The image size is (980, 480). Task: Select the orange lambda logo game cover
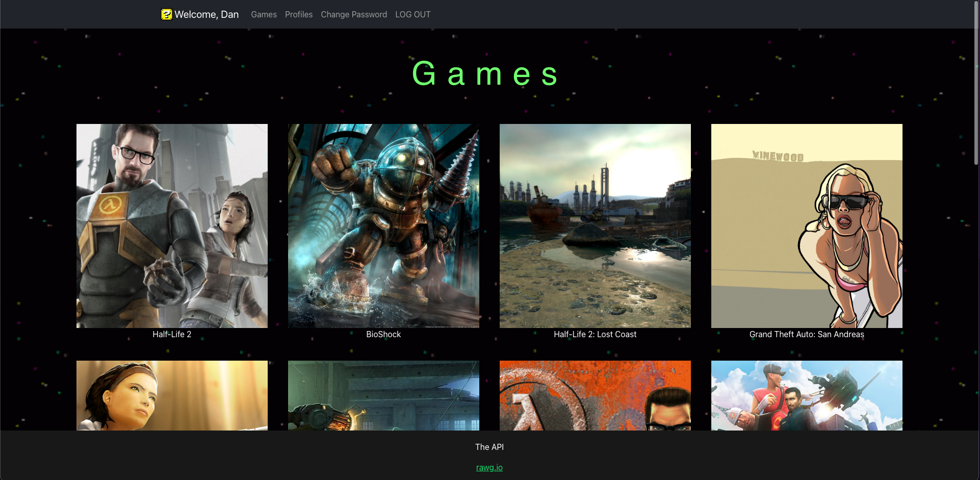click(x=595, y=395)
